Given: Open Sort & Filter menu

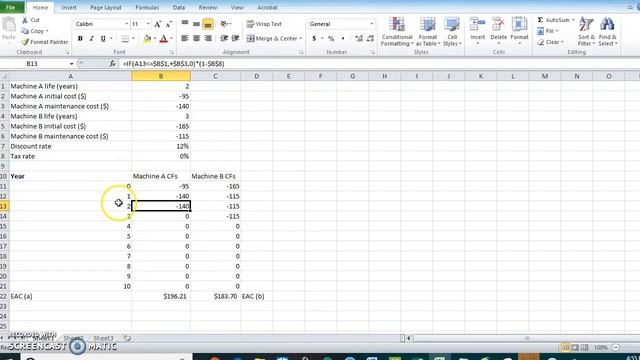Looking at the screenshot, I should [586, 32].
